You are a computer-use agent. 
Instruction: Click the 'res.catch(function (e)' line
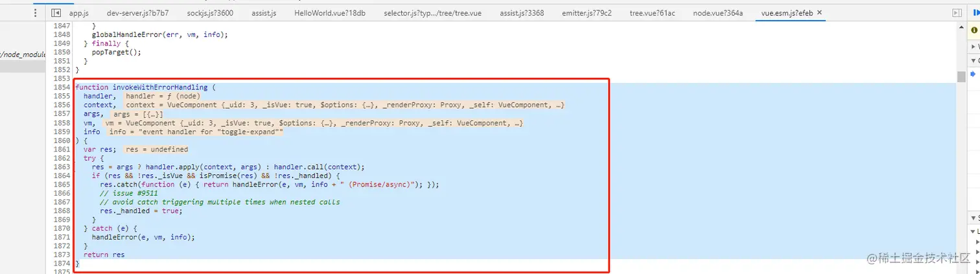pos(270,184)
